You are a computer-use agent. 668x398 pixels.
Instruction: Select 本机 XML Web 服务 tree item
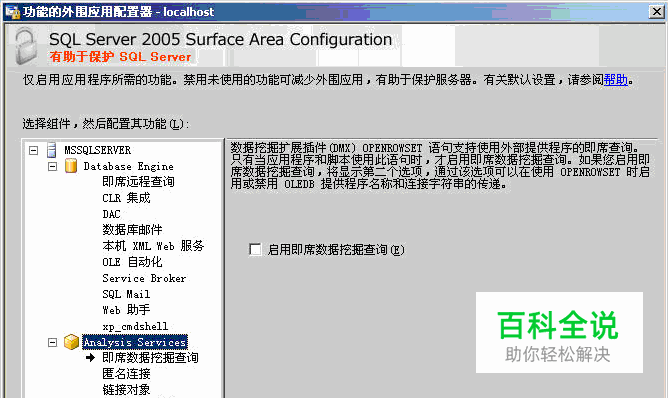pyautogui.click(x=153, y=246)
